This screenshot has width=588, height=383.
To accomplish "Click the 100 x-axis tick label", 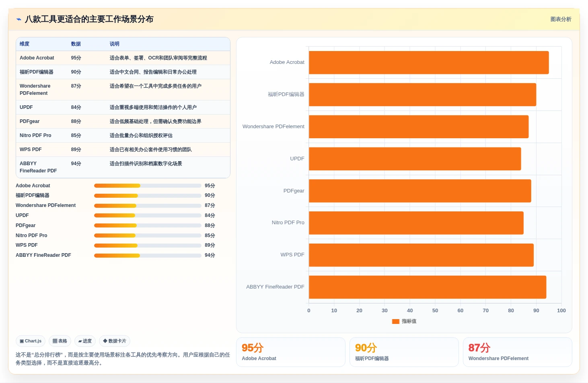I will click(561, 311).
